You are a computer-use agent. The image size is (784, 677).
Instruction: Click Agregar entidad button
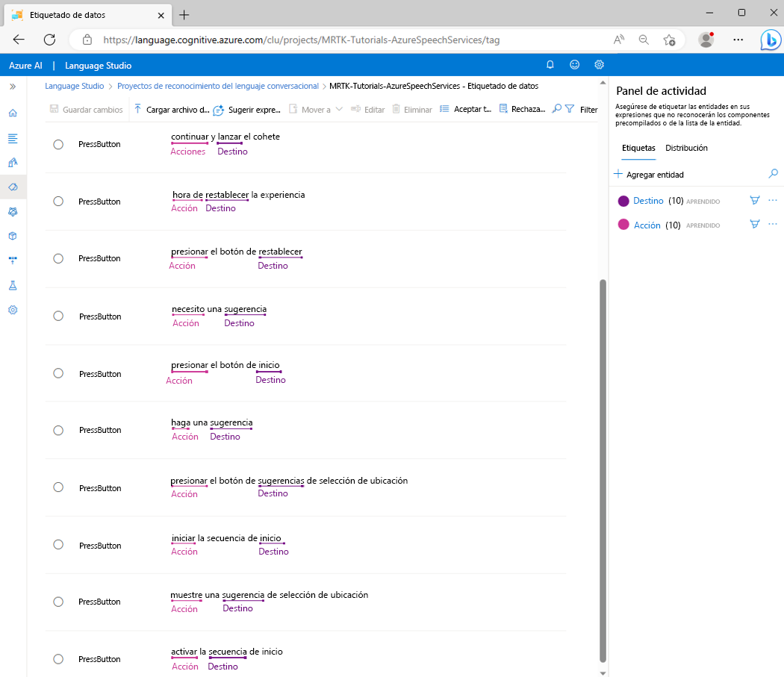(x=649, y=175)
